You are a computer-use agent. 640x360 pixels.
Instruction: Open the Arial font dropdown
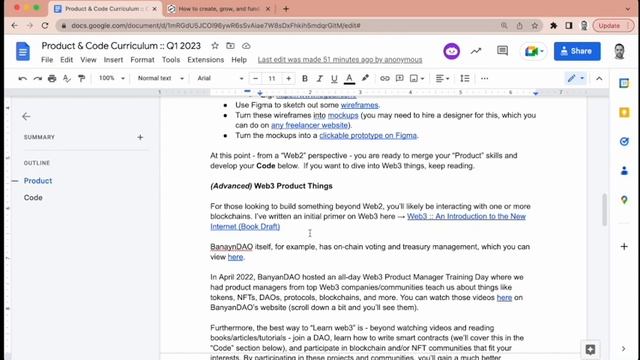[220, 78]
